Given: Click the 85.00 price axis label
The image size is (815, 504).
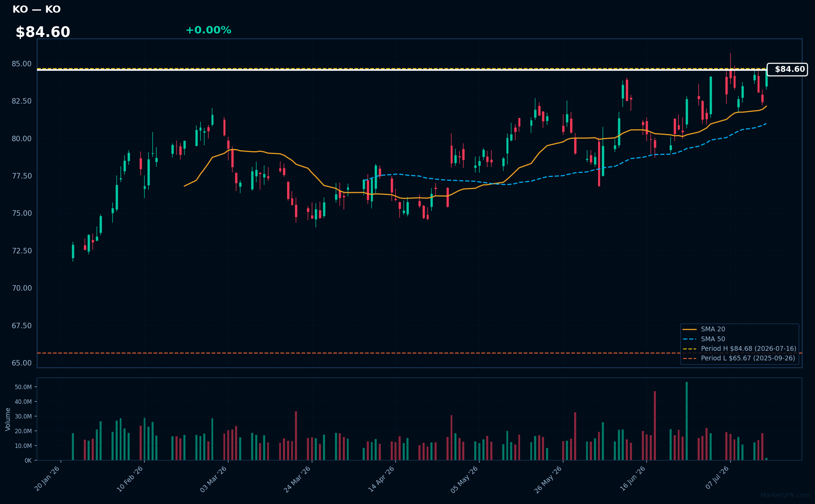Looking at the screenshot, I should (x=22, y=64).
